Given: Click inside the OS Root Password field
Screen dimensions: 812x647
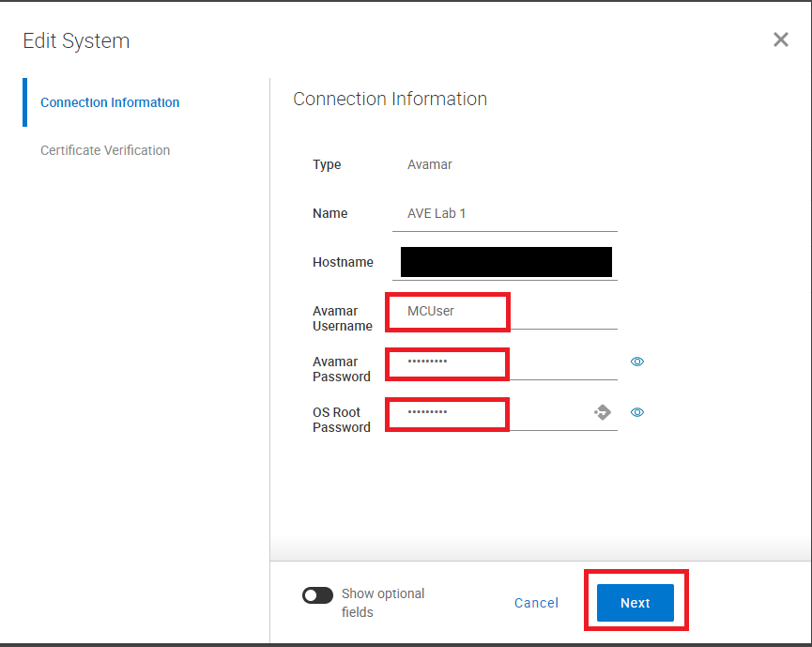Looking at the screenshot, I should tap(447, 413).
